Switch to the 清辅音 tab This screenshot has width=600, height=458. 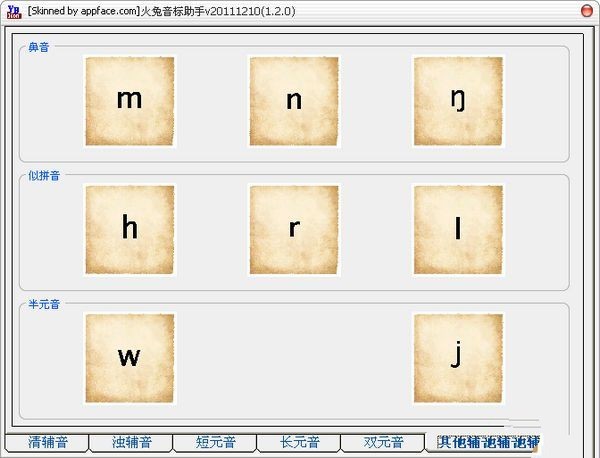pos(46,442)
